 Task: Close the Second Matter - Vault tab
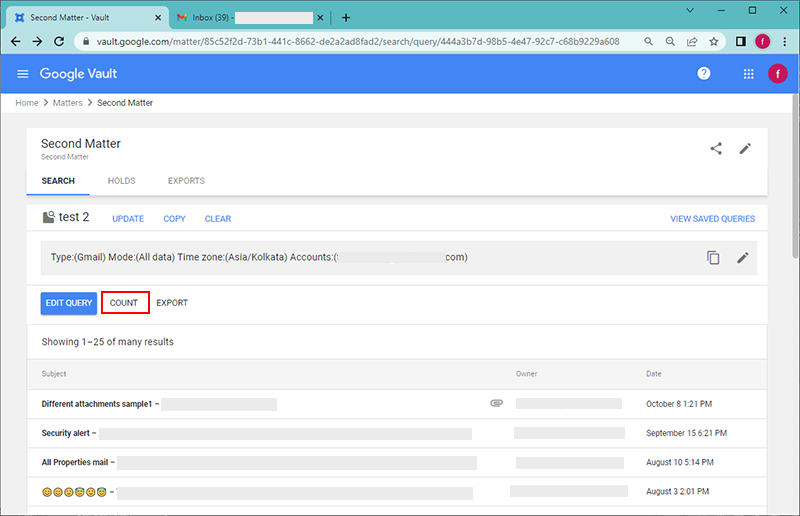(158, 18)
